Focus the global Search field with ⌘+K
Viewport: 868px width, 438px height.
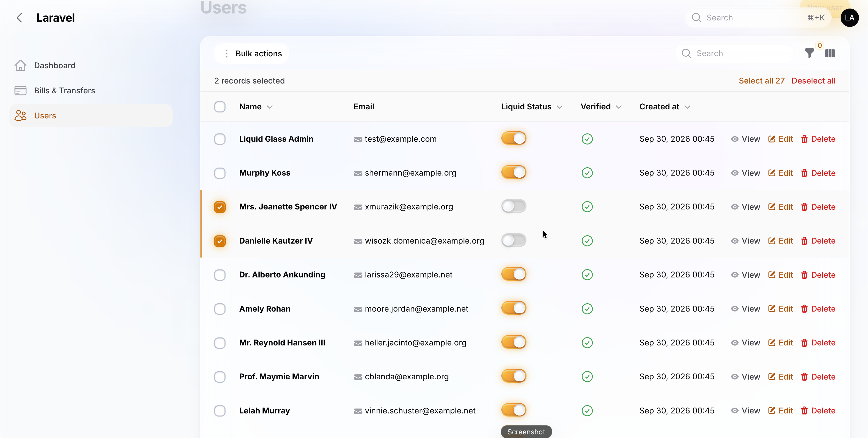click(758, 18)
